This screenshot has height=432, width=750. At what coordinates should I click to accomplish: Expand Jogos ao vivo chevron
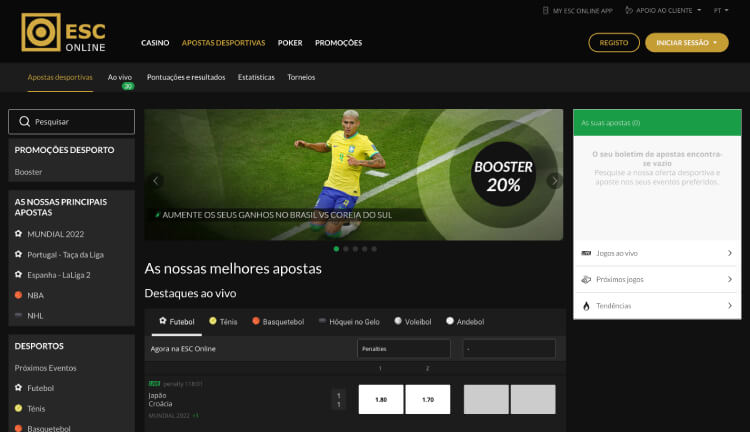[729, 253]
